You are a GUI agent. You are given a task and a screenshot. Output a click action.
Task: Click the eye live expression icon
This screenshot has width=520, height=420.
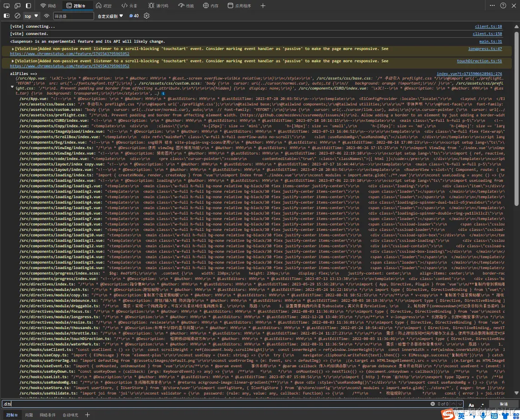(46, 16)
